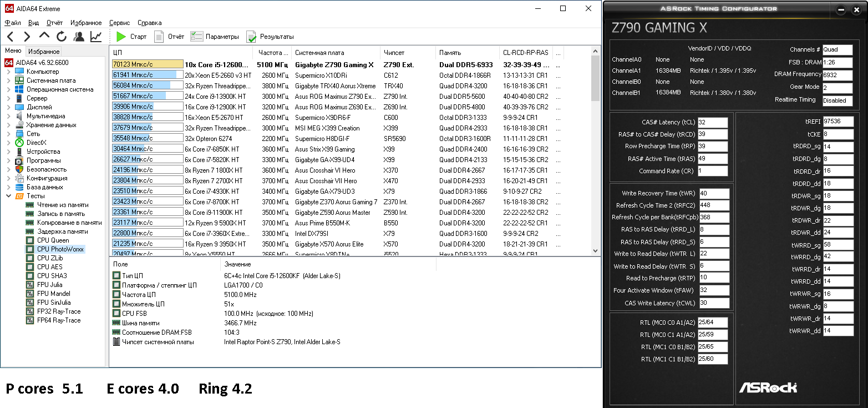868x408 pixels.
Task: Switch to the Избранное sidebar tab
Action: [x=44, y=52]
